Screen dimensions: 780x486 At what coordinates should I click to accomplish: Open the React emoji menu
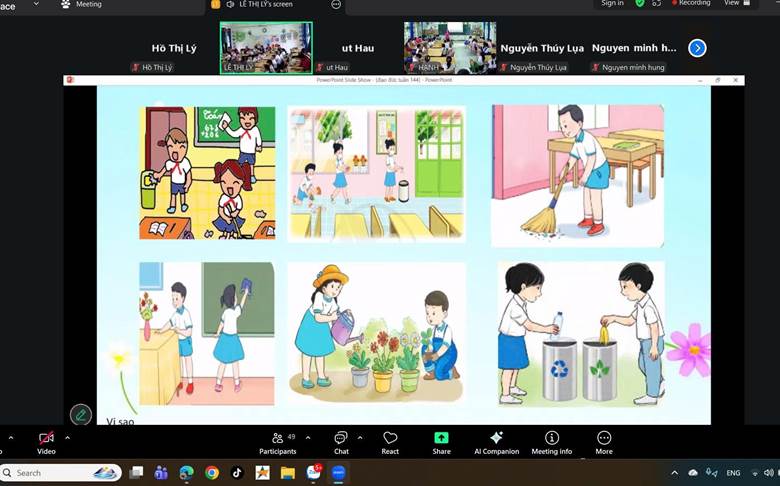[x=390, y=439]
